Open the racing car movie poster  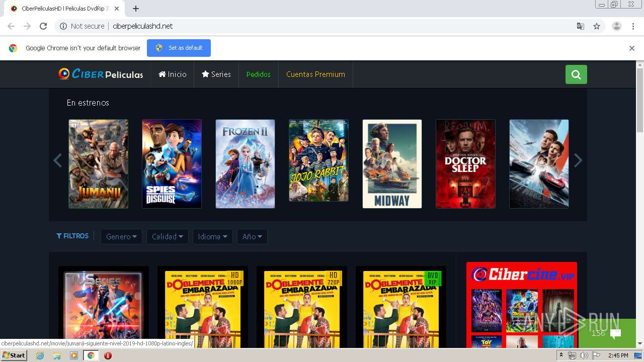[x=539, y=164]
